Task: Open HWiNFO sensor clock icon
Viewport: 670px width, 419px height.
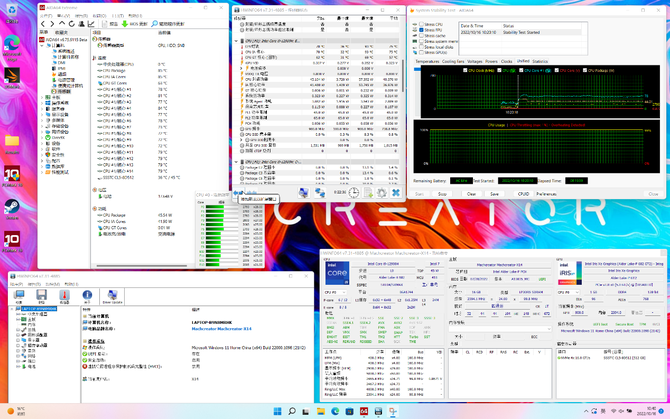Action: [354, 193]
